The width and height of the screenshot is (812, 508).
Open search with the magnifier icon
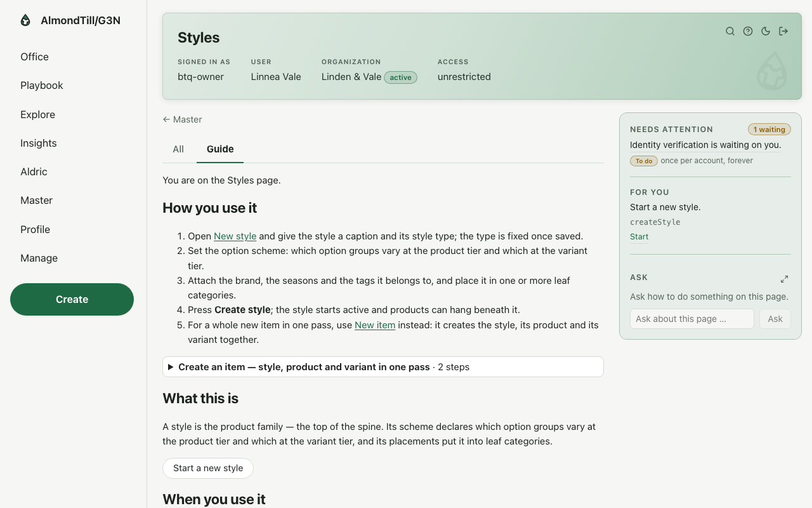pyautogui.click(x=730, y=31)
